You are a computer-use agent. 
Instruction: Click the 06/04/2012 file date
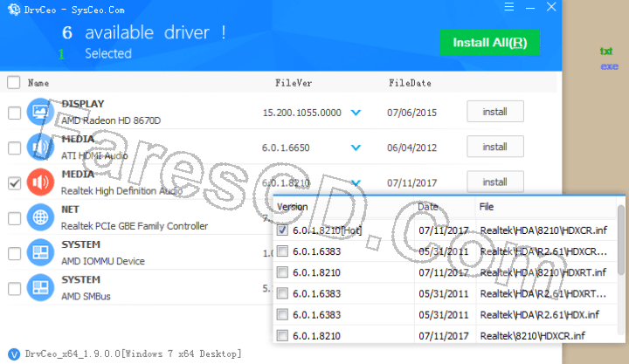[x=411, y=148]
